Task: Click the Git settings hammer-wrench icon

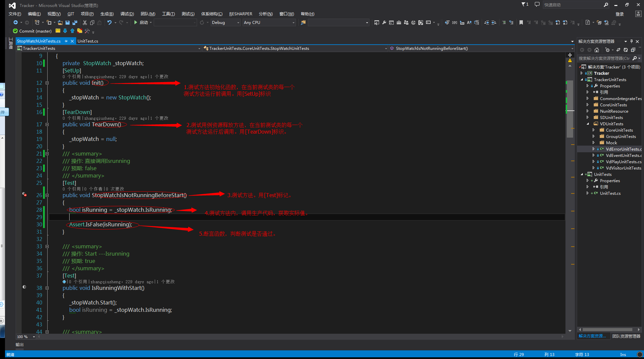Action: [87, 31]
